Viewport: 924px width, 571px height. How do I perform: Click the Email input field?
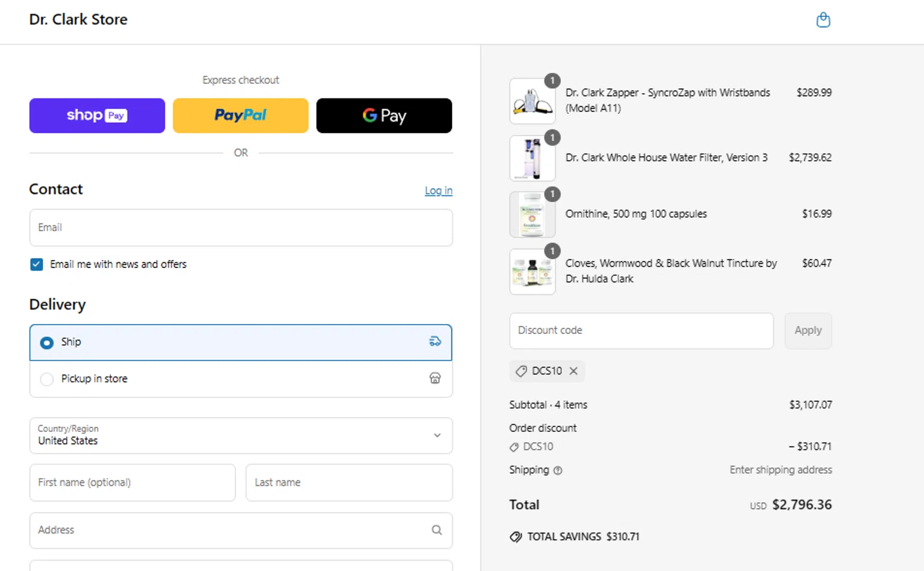point(241,227)
